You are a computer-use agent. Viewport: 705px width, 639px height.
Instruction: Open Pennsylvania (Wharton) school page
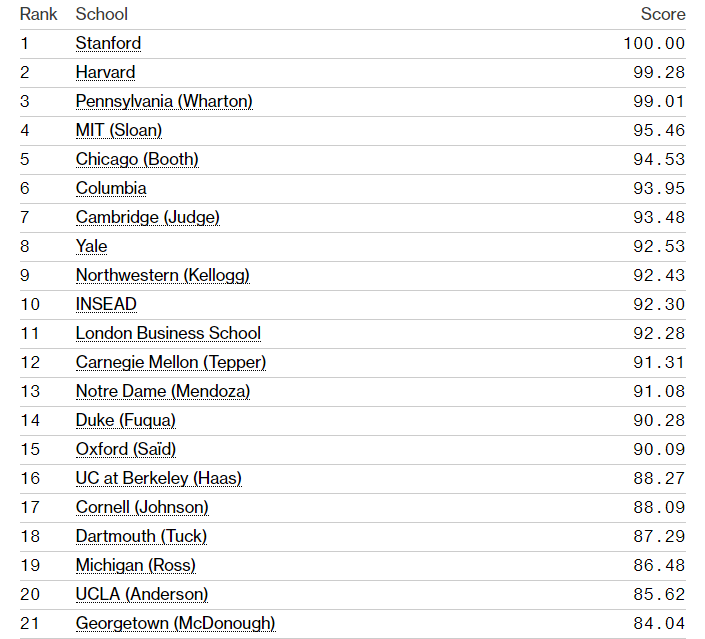(164, 101)
